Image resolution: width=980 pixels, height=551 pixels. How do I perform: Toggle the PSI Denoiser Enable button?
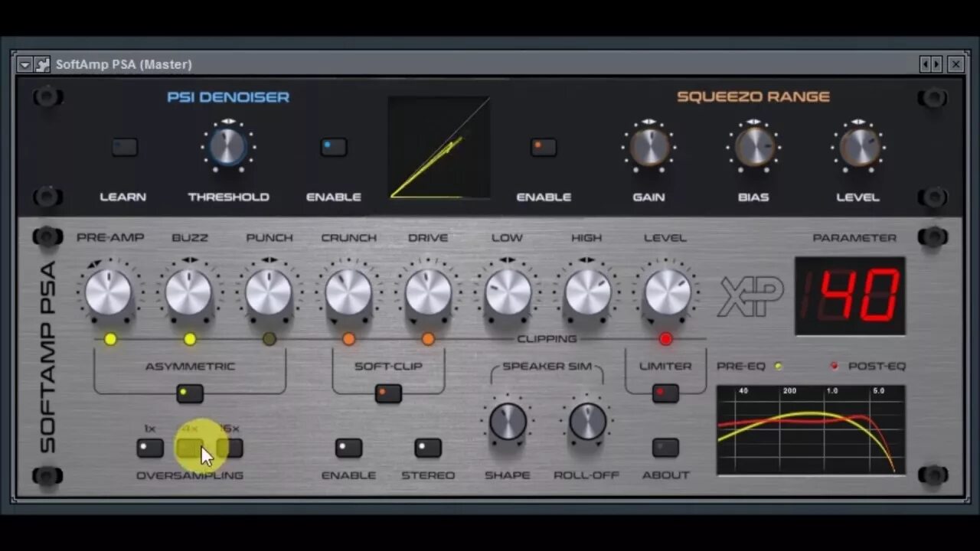pyautogui.click(x=334, y=147)
